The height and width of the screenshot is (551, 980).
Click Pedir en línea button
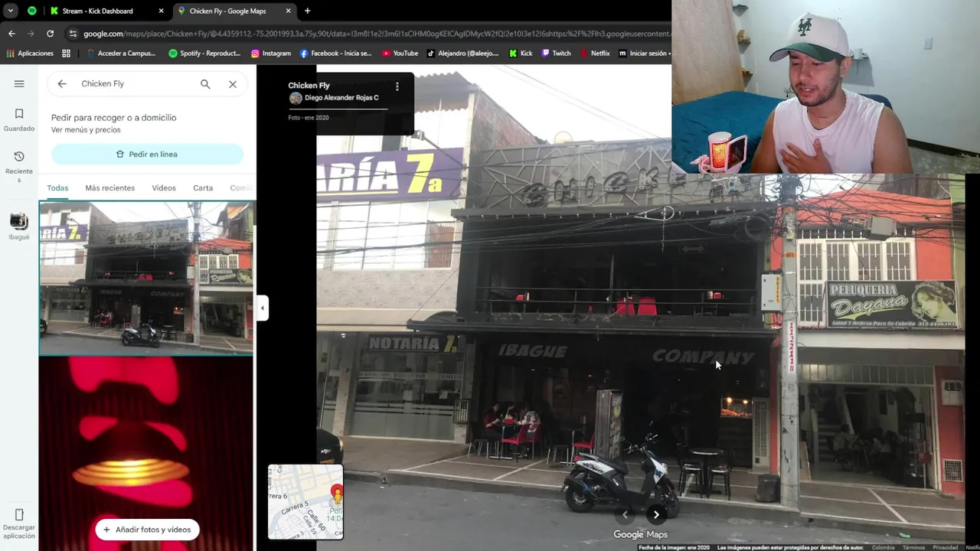pos(147,154)
